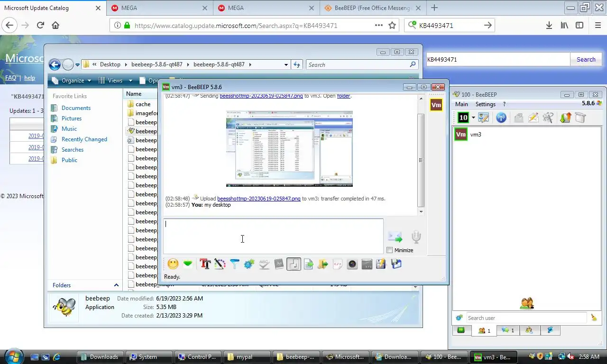Click the black 10 status icon
607x364 pixels.
463,118
